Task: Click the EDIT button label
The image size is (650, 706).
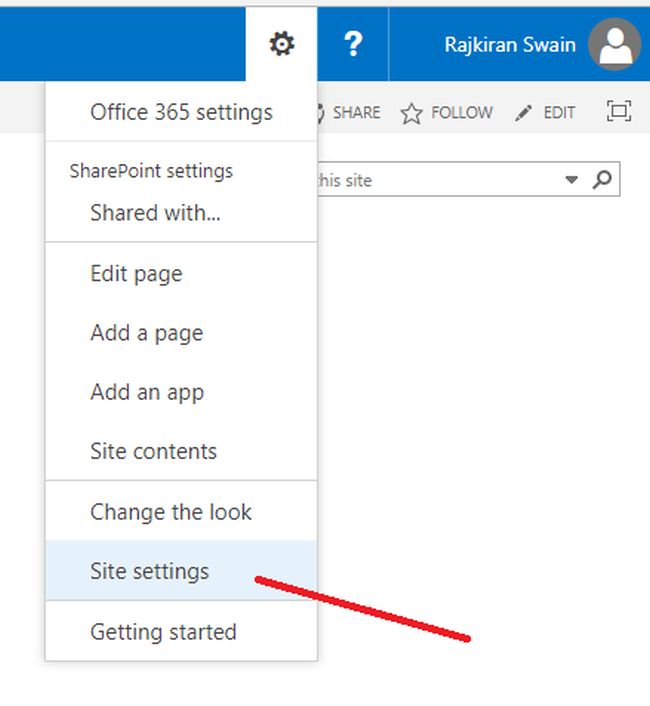Action: pyautogui.click(x=559, y=113)
